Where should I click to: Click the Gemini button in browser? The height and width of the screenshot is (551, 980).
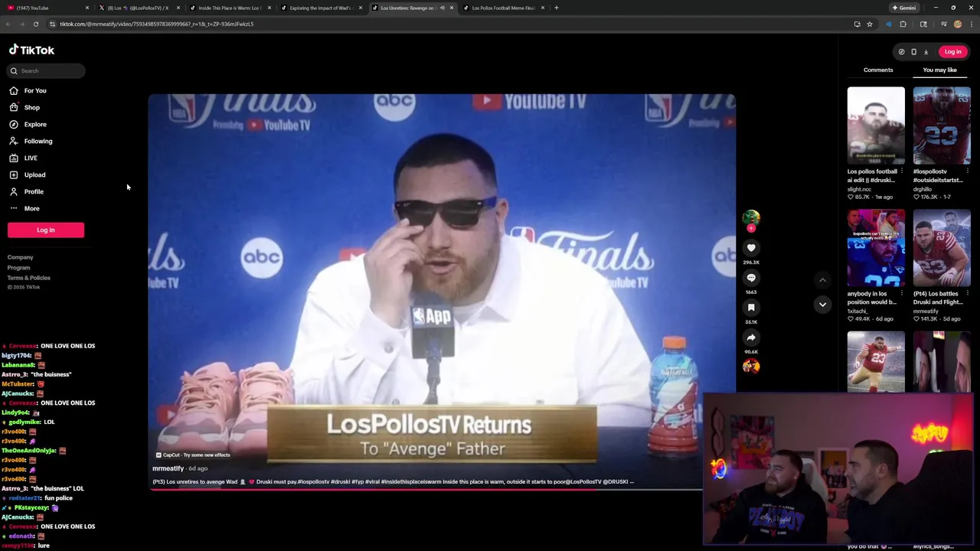pyautogui.click(x=903, y=8)
